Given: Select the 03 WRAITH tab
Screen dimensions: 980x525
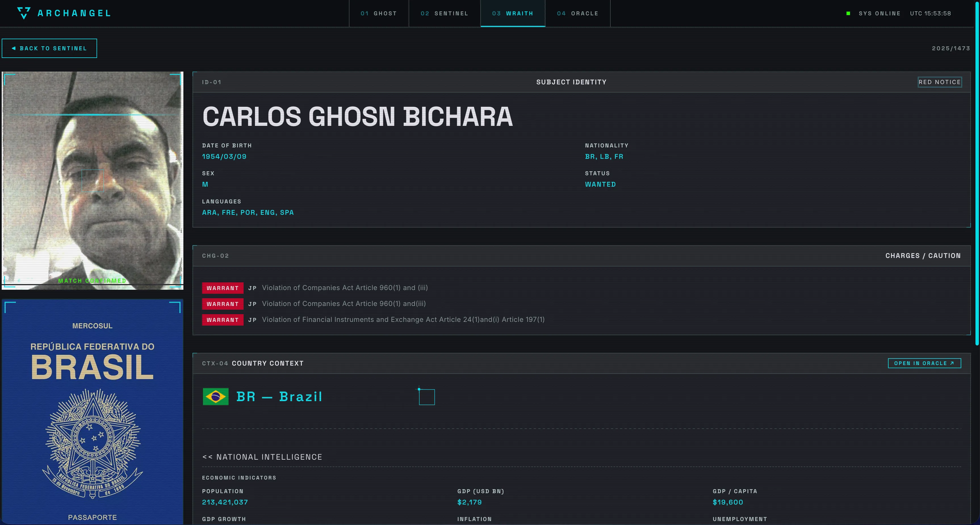Looking at the screenshot, I should coord(512,13).
